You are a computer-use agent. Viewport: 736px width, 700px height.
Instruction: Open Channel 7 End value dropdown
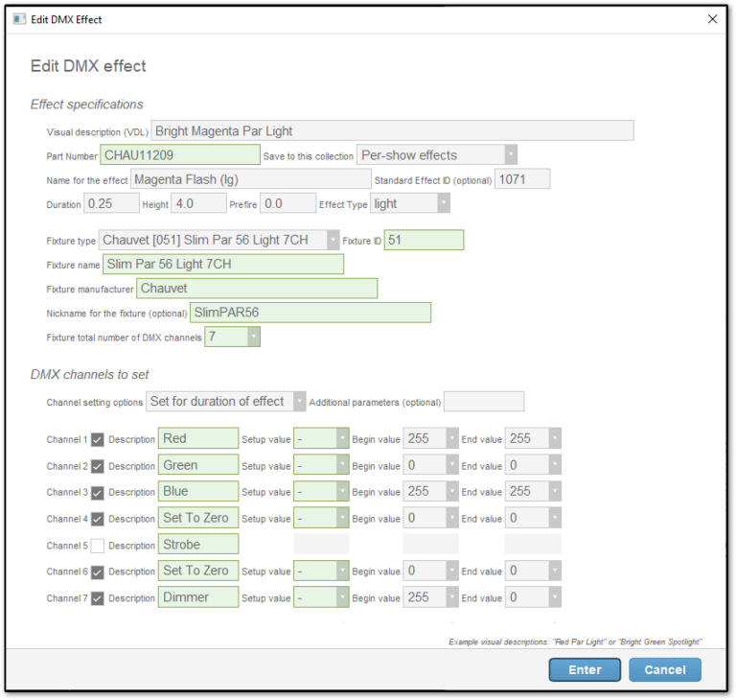tap(554, 597)
